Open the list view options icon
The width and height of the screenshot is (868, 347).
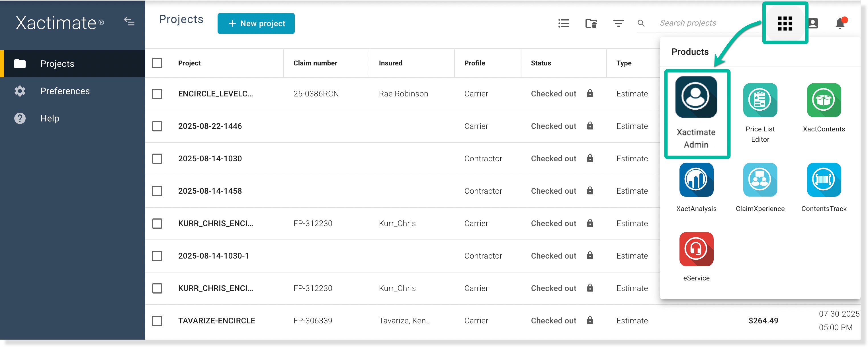pos(563,24)
